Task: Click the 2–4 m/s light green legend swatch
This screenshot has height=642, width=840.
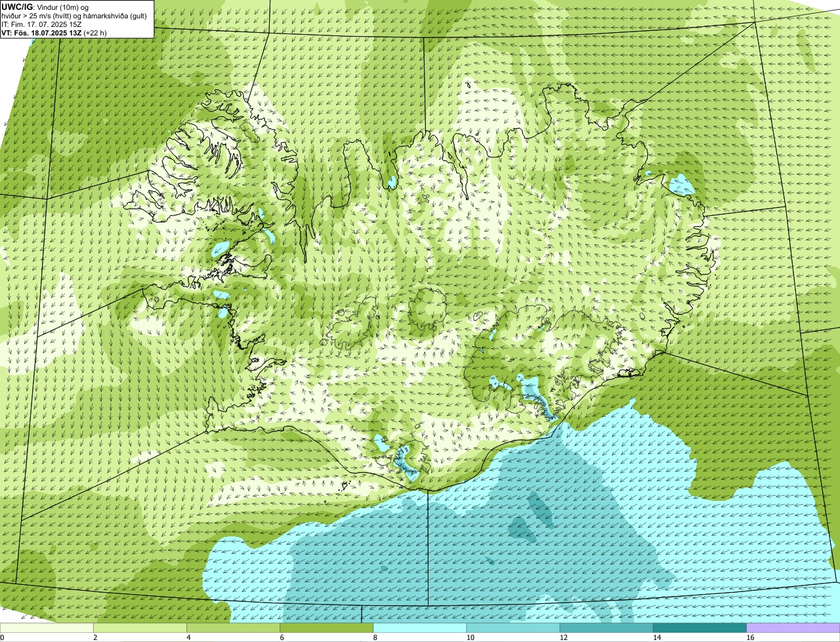Action: click(140, 628)
